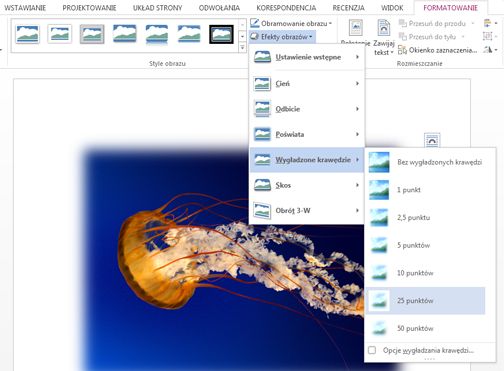Screen dimensions: 504x371
Task: Click the Odbicie reflection effect icon
Action: coord(262,109)
